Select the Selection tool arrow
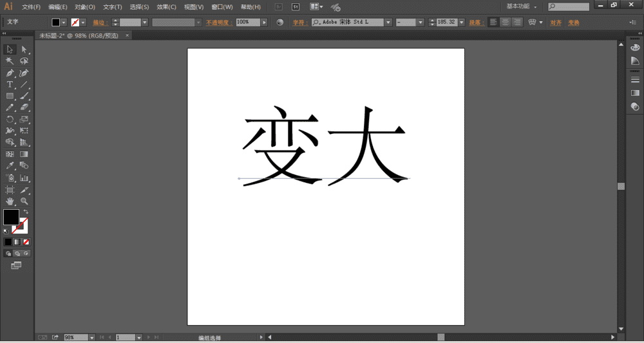The width and height of the screenshot is (644, 343). click(x=10, y=50)
